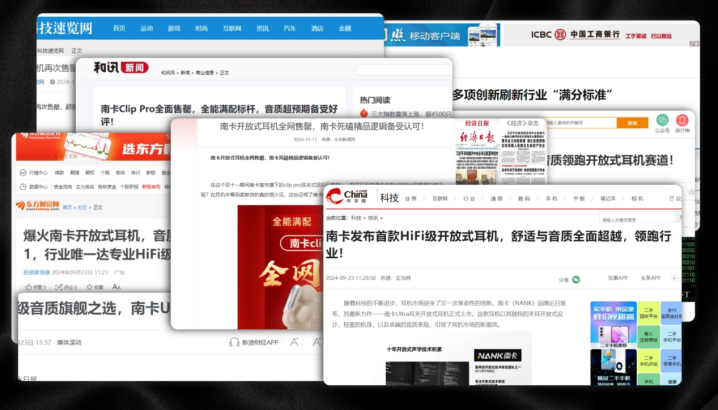This screenshot has width=718, height=410.
Task: Open the red 全能满配 product banner image
Action: pyautogui.click(x=280, y=267)
